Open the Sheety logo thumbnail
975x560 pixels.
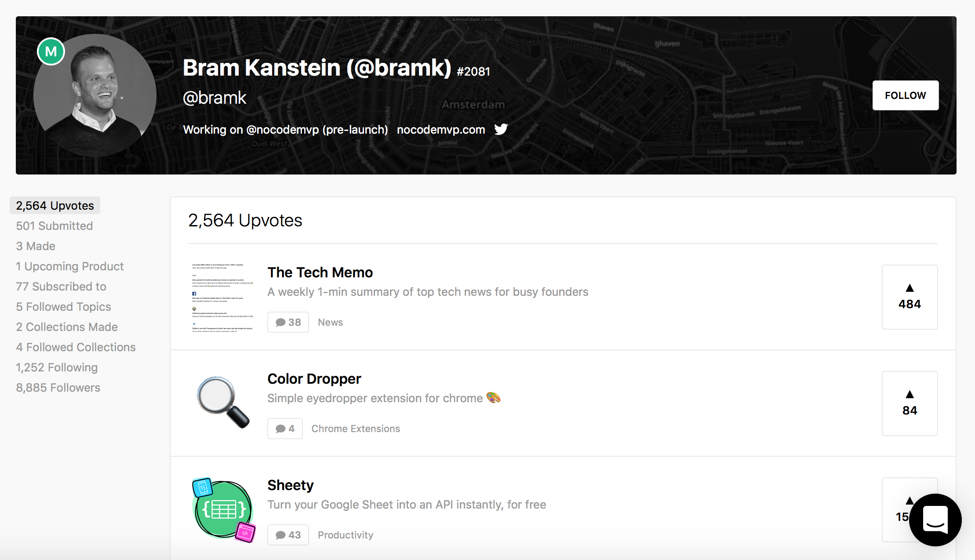(224, 510)
